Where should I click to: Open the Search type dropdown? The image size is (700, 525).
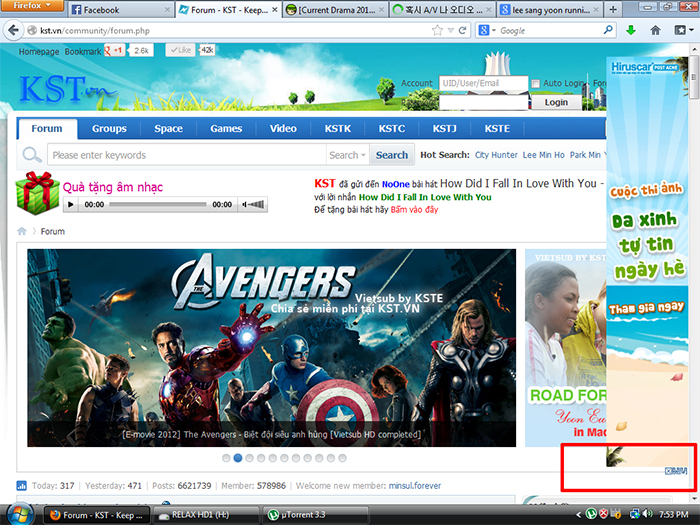(347, 155)
